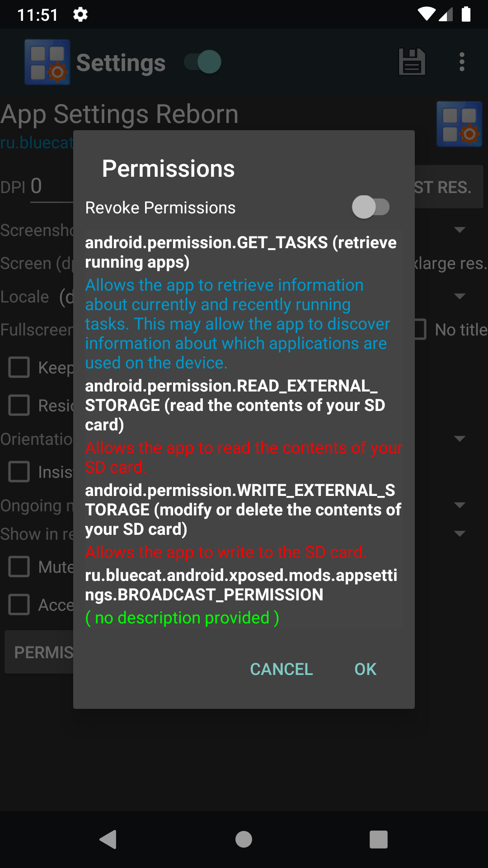Click OK in the Permissions dialog
This screenshot has height=868, width=488.
click(x=365, y=669)
